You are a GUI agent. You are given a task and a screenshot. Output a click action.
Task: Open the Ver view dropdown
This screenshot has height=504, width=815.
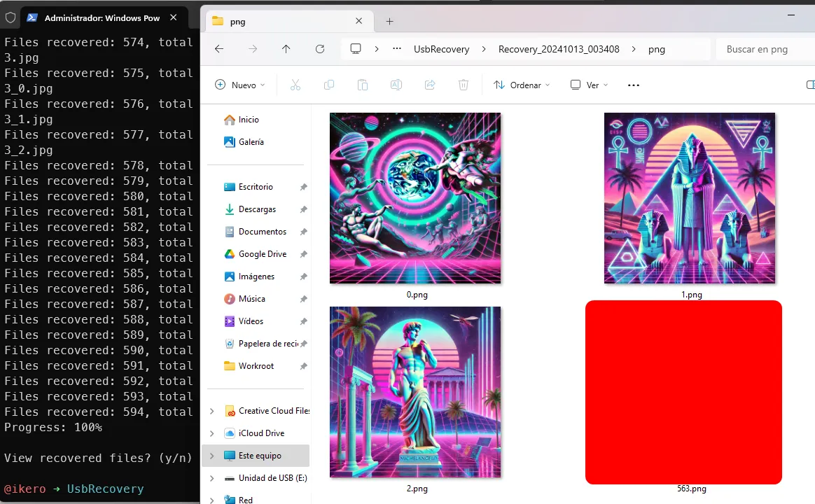coord(589,85)
